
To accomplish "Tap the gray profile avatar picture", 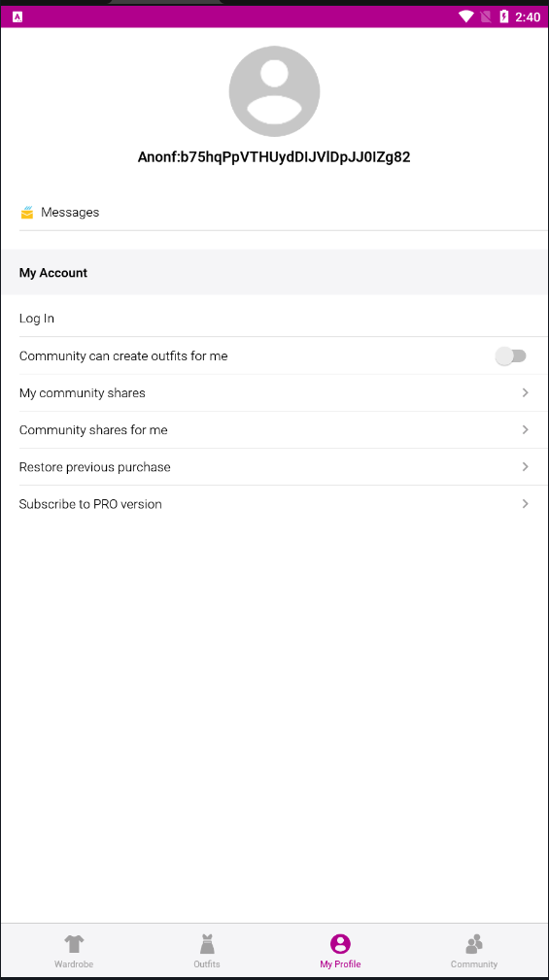I will [274, 91].
